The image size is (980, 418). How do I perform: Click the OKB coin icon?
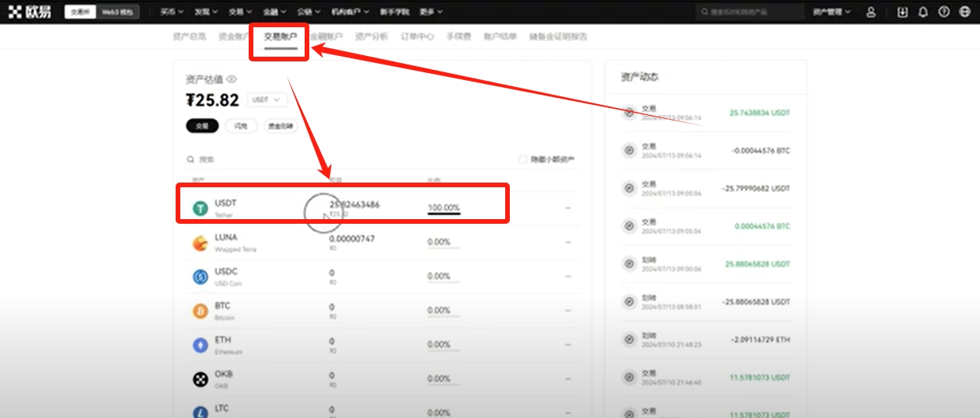point(201,379)
